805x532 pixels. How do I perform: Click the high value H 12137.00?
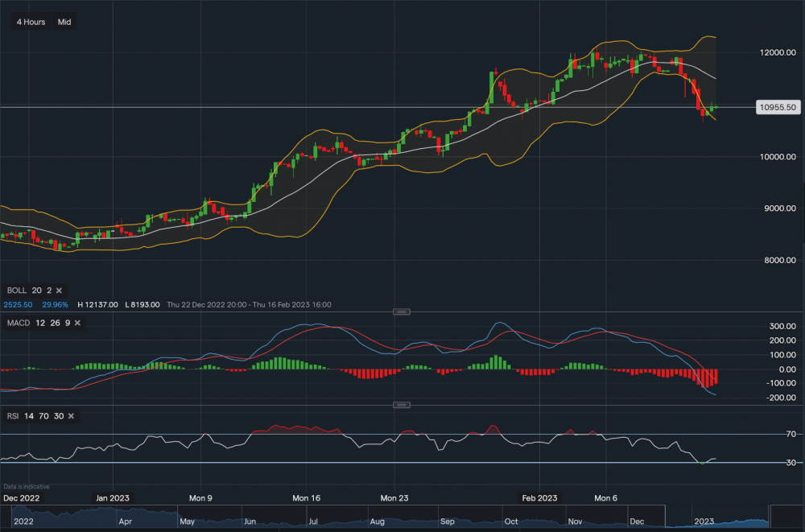[97, 305]
